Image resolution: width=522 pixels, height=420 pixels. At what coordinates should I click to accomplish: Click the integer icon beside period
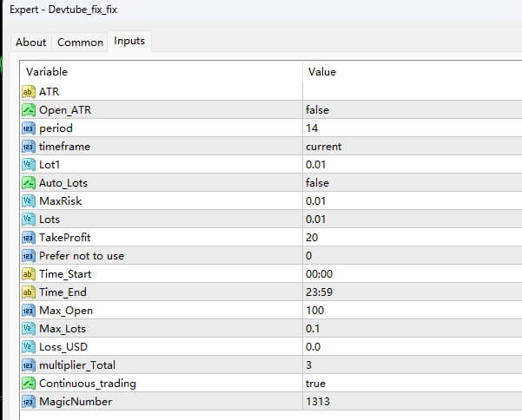click(x=28, y=128)
